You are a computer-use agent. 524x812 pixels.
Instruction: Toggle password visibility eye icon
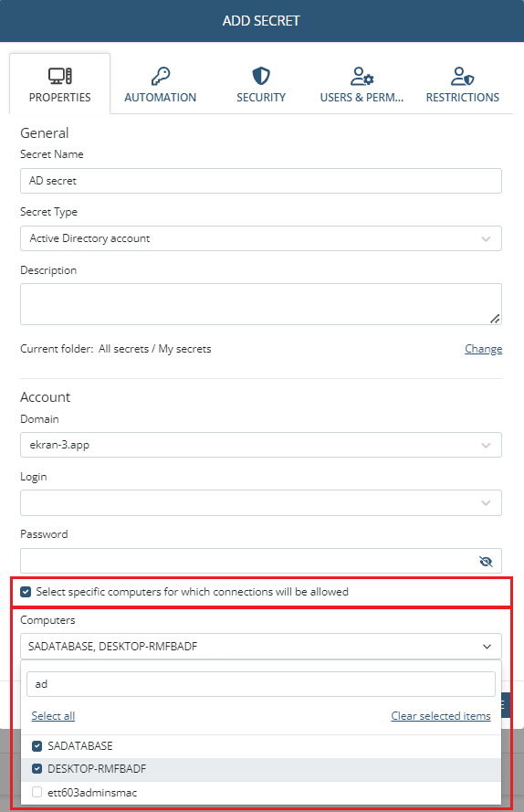[x=486, y=562]
